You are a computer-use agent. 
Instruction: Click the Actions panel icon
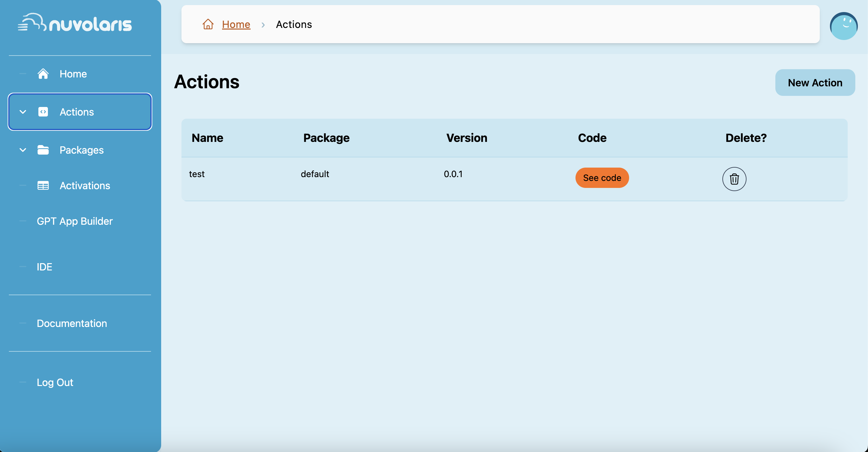(44, 111)
